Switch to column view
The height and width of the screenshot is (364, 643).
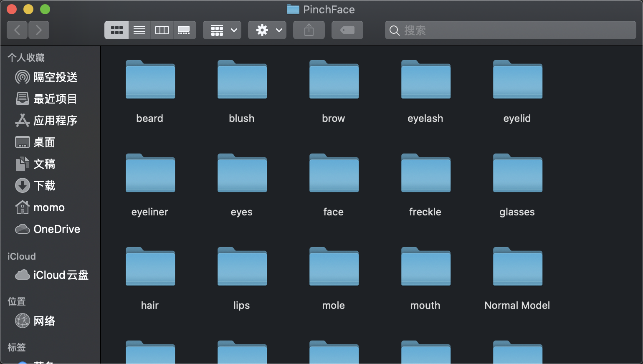click(162, 30)
